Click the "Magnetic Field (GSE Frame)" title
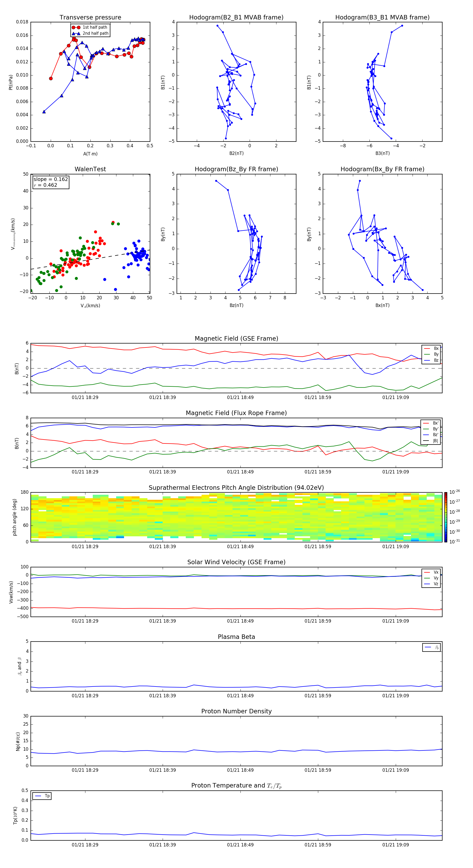 click(x=236, y=339)
